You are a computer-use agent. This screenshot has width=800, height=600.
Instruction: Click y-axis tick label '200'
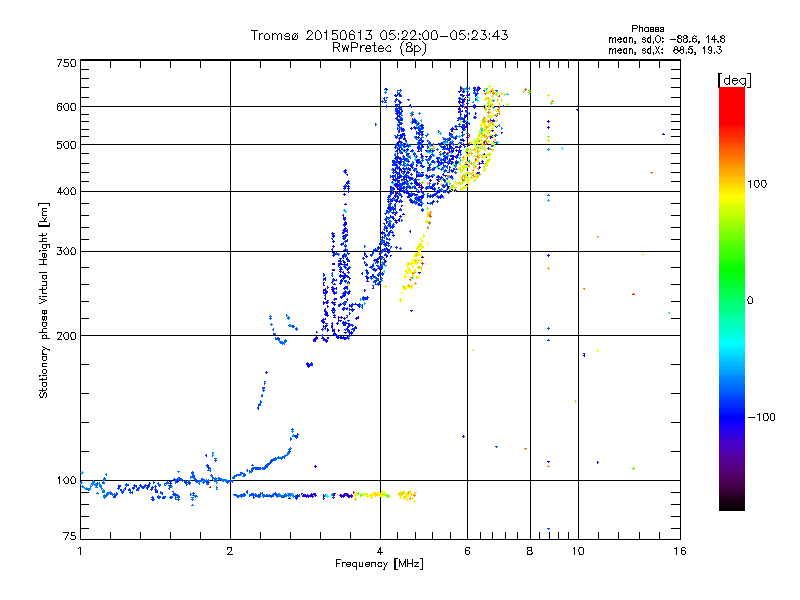tap(67, 336)
